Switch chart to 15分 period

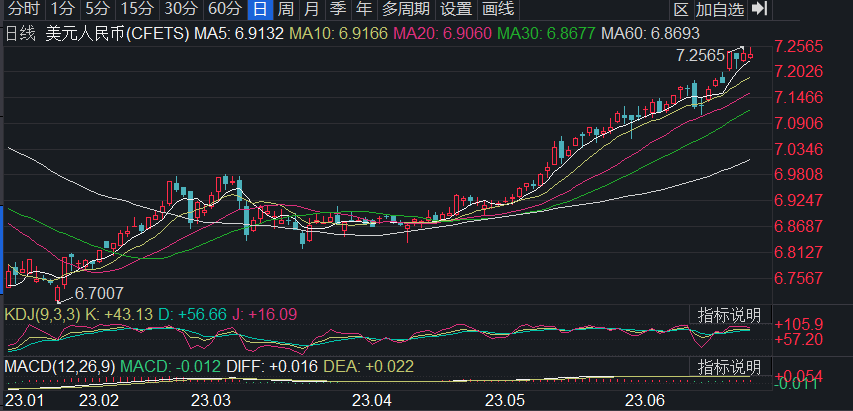tap(137, 11)
